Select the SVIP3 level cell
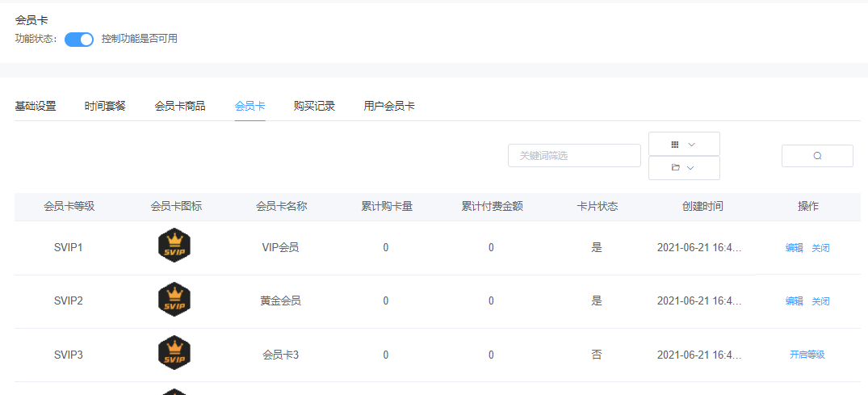Image resolution: width=868 pixels, height=395 pixels. [68, 355]
